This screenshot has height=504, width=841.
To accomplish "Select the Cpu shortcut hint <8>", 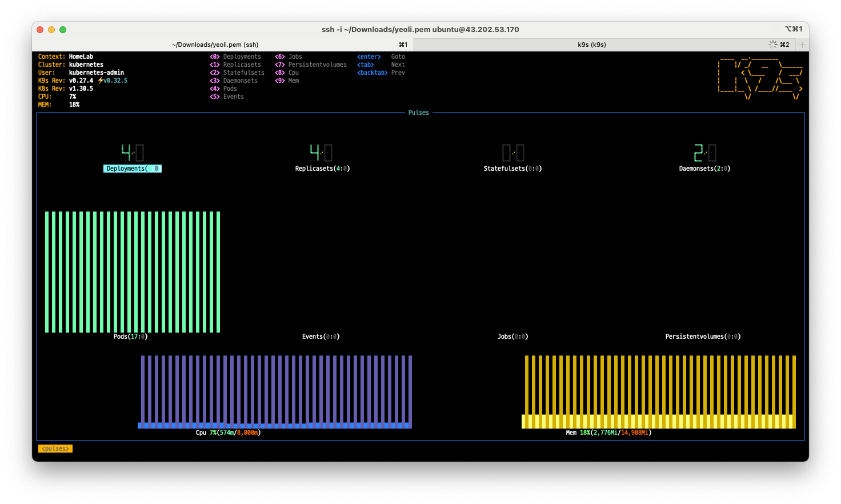I will [287, 73].
